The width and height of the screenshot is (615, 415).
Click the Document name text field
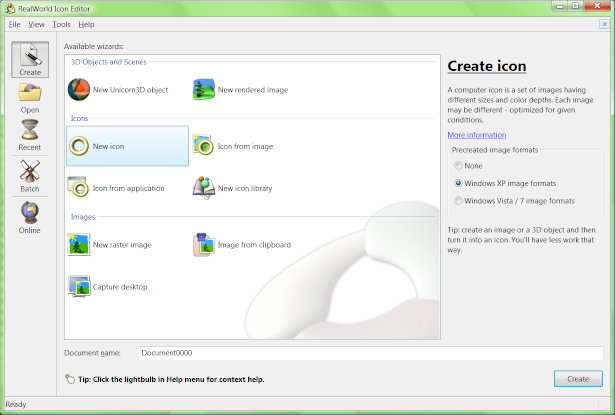[x=370, y=353]
